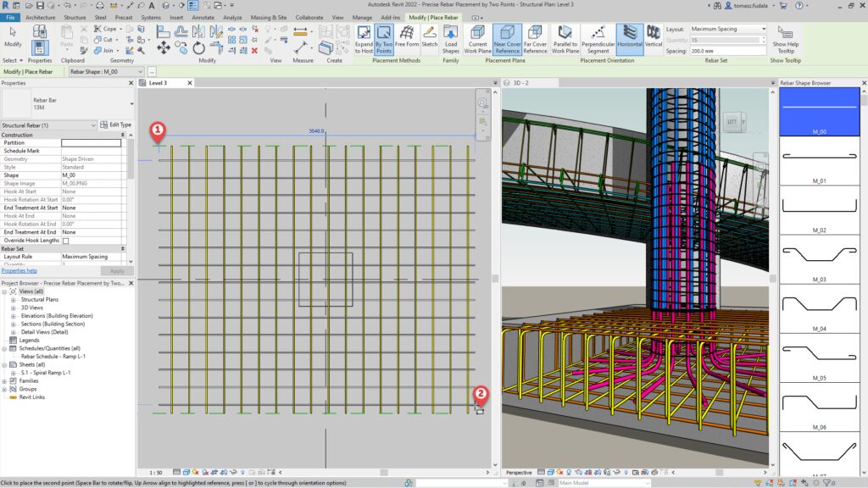Open the Structure ribbon tab

click(75, 17)
